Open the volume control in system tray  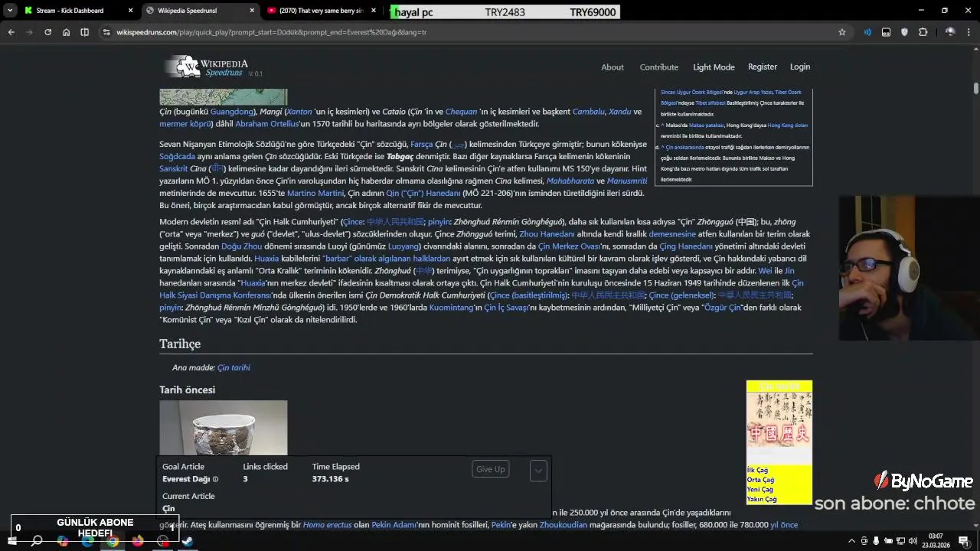click(913, 541)
